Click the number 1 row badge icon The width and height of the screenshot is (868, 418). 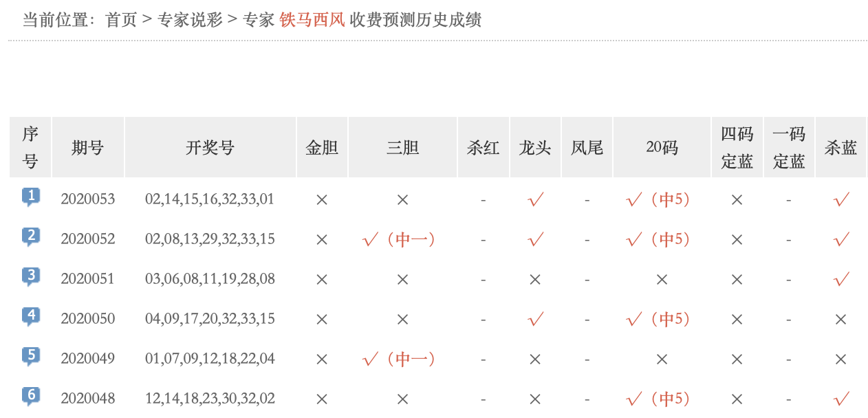point(30,197)
